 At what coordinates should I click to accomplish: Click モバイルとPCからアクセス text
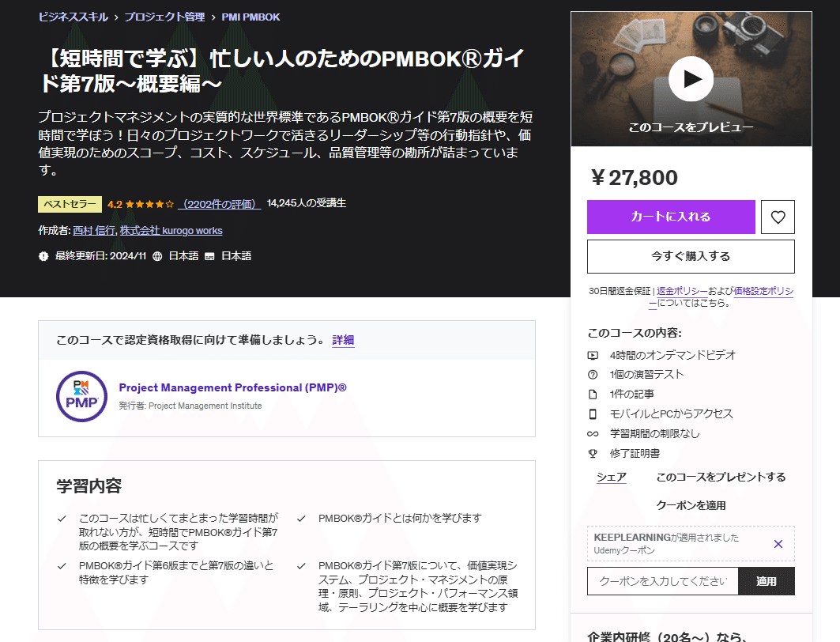[671, 414]
